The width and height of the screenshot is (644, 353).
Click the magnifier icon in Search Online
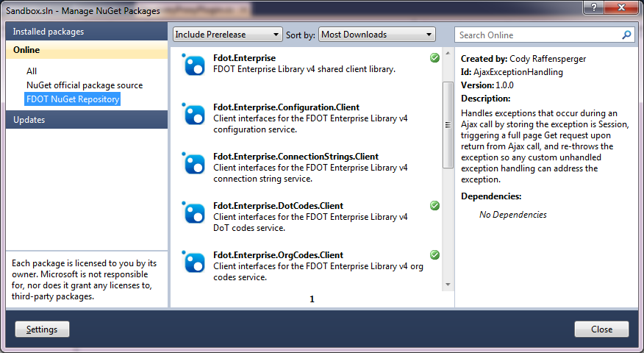626,35
